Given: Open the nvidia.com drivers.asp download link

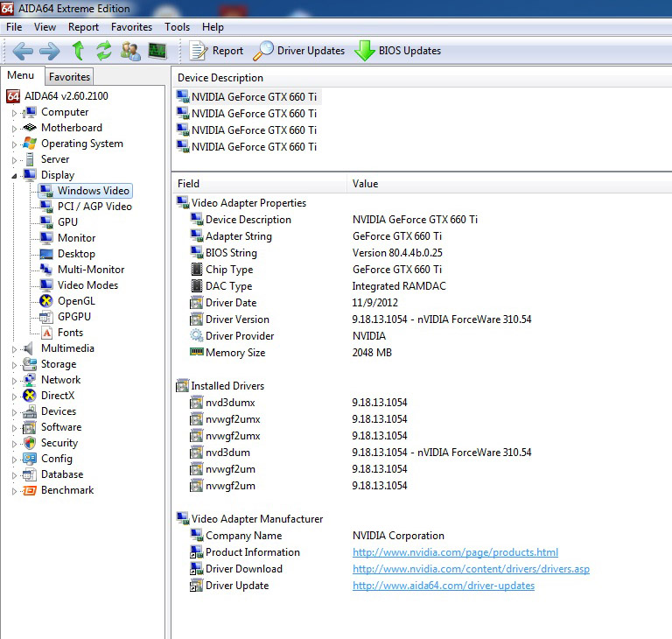Looking at the screenshot, I should click(471, 569).
